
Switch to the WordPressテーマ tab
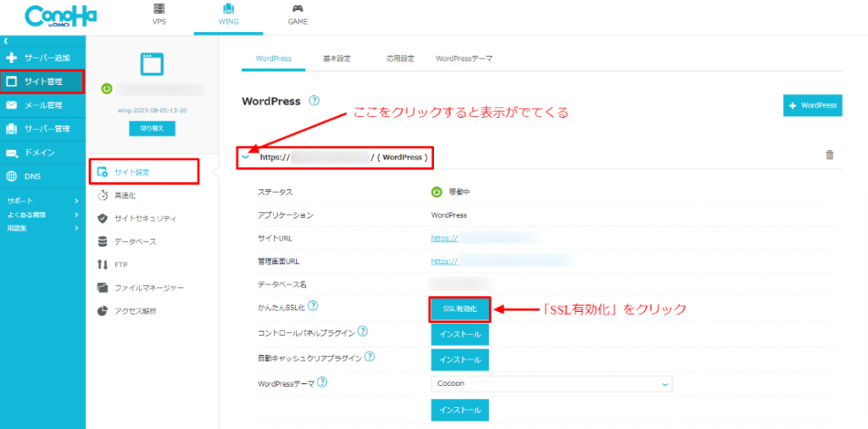[464, 58]
